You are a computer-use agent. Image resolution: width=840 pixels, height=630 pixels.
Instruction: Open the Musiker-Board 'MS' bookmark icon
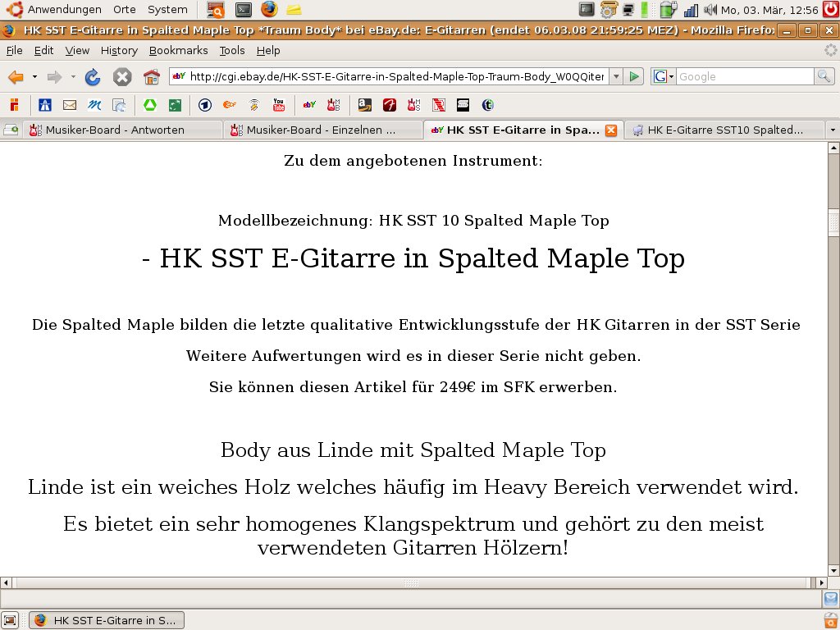(413, 105)
